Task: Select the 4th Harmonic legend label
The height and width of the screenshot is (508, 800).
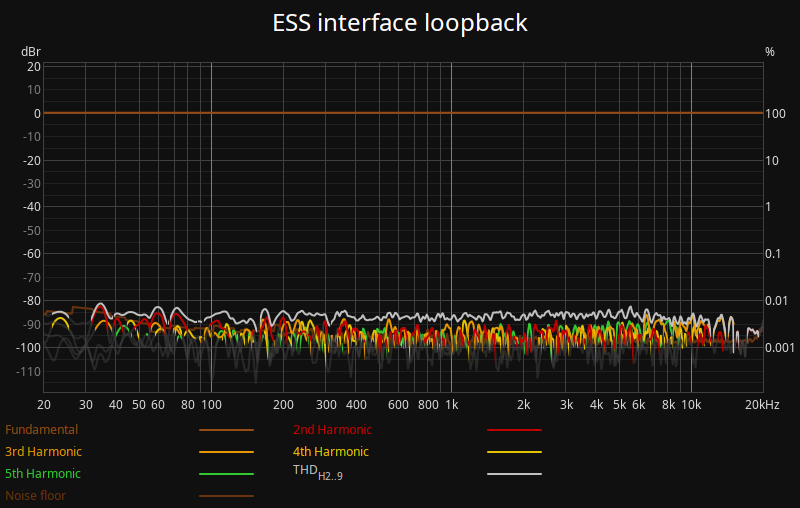Action: [x=331, y=451]
